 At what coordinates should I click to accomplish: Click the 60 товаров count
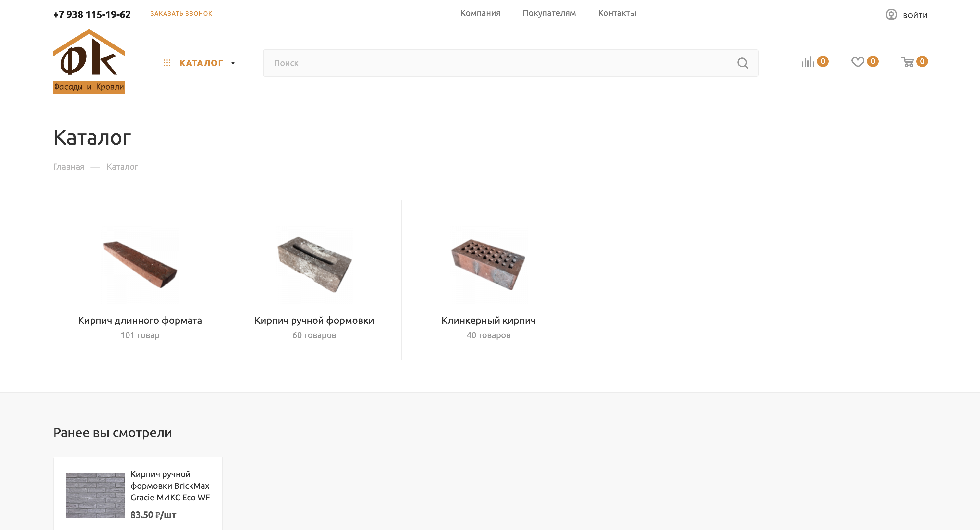point(314,335)
